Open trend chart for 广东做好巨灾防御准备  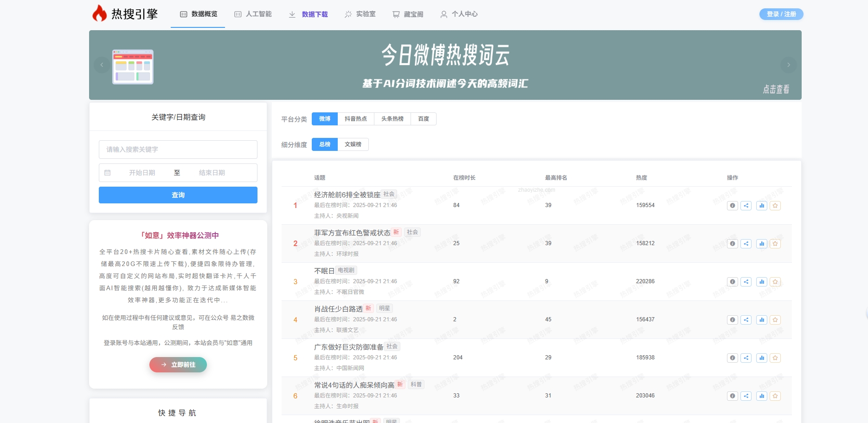[761, 358]
